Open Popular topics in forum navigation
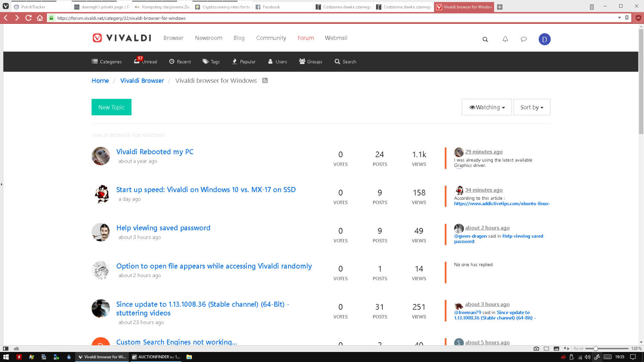Screen dimensions: 644x362 coord(244,61)
